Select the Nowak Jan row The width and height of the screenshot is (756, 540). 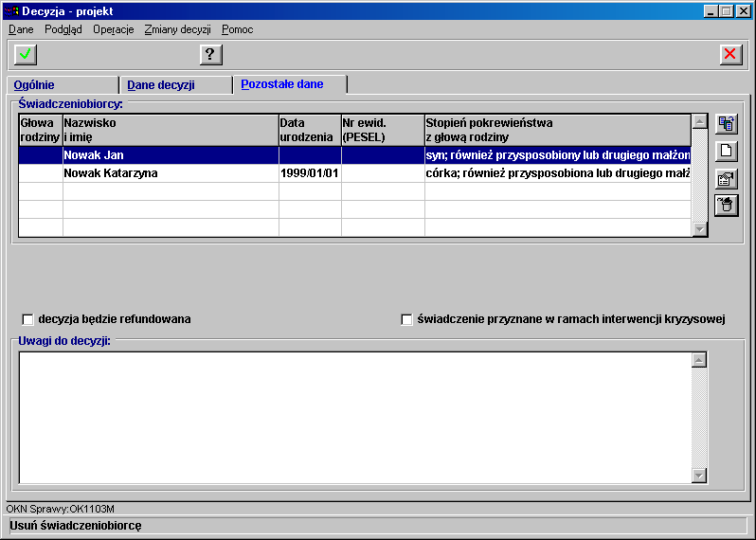[355, 155]
